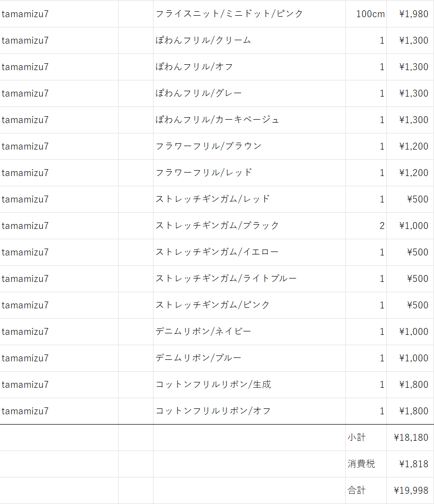The image size is (434, 504).
Task: Click the ¥18,180 subtotal cell
Action: pyautogui.click(x=410, y=437)
